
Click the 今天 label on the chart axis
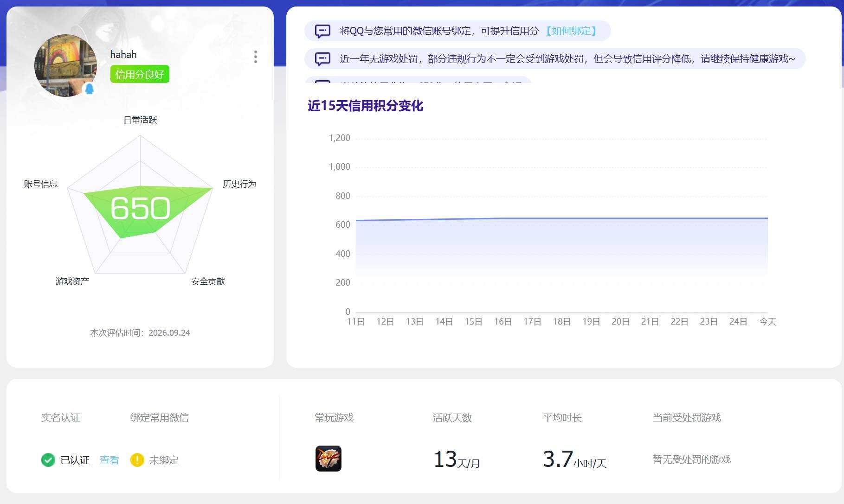tap(767, 322)
